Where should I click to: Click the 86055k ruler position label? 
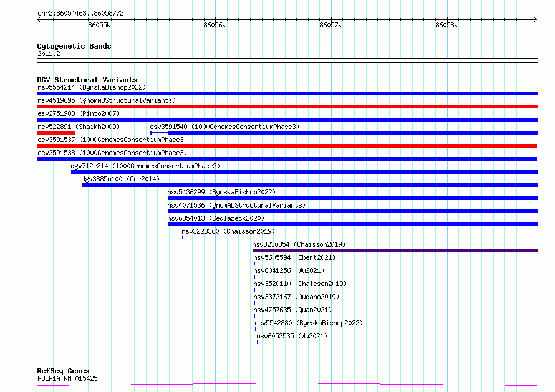99,25
